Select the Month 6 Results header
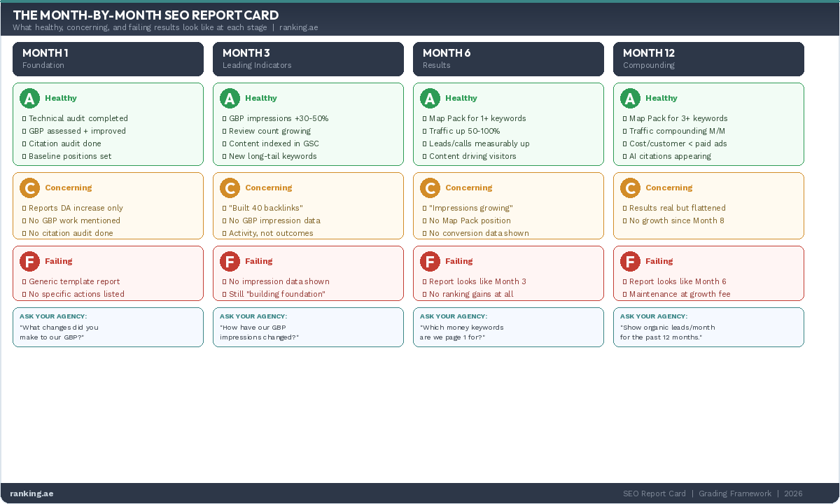 coord(508,59)
